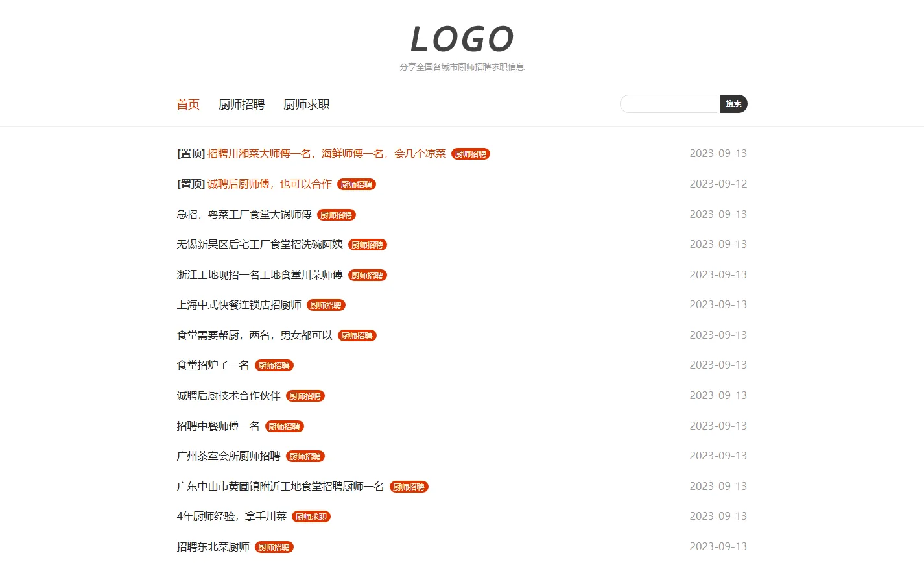Open post 食堂需要帮厨，两名，男女都可以
This screenshot has width=924, height=584.
254,335
